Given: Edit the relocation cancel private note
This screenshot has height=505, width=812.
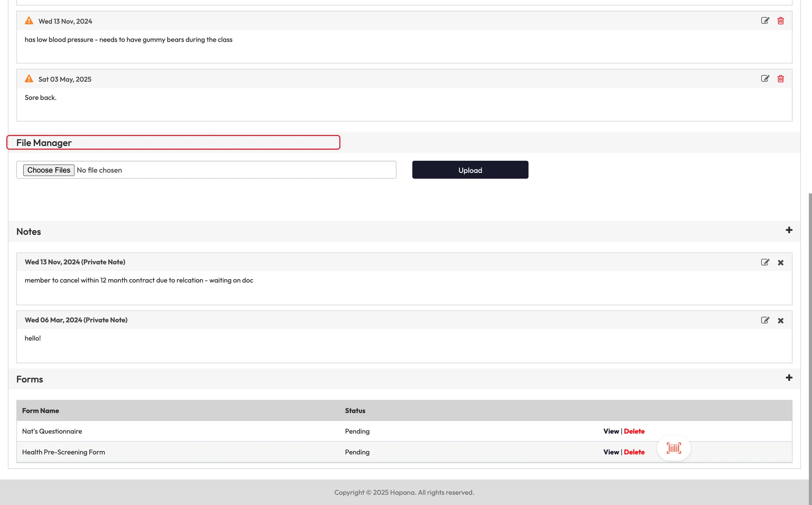Looking at the screenshot, I should pyautogui.click(x=765, y=262).
